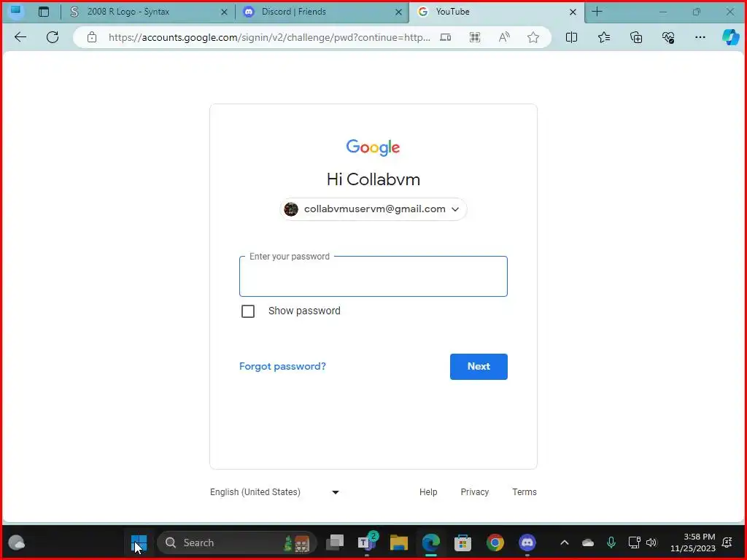Image resolution: width=747 pixels, height=560 pixels.
Task: Click the OneDrive cloud tray icon
Action: click(588, 542)
